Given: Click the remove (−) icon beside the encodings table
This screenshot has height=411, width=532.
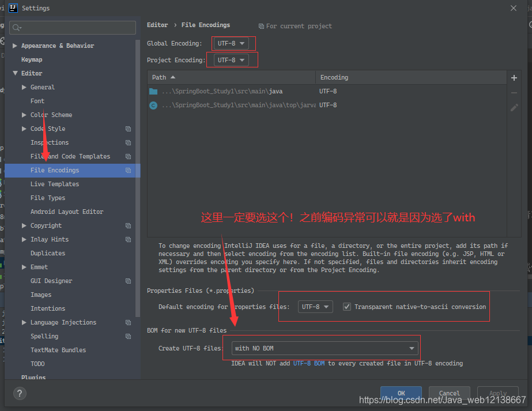Looking at the screenshot, I should pos(514,92).
